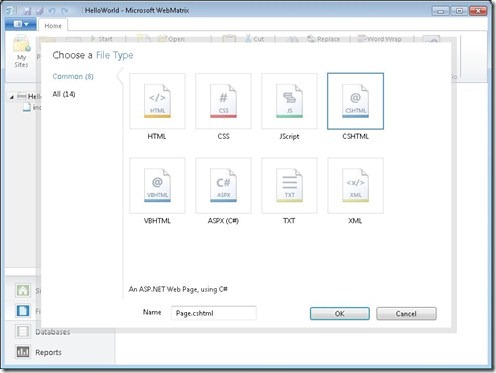Click the Databases label in sidebar
This screenshot has height=373, width=496.
pos(53,332)
